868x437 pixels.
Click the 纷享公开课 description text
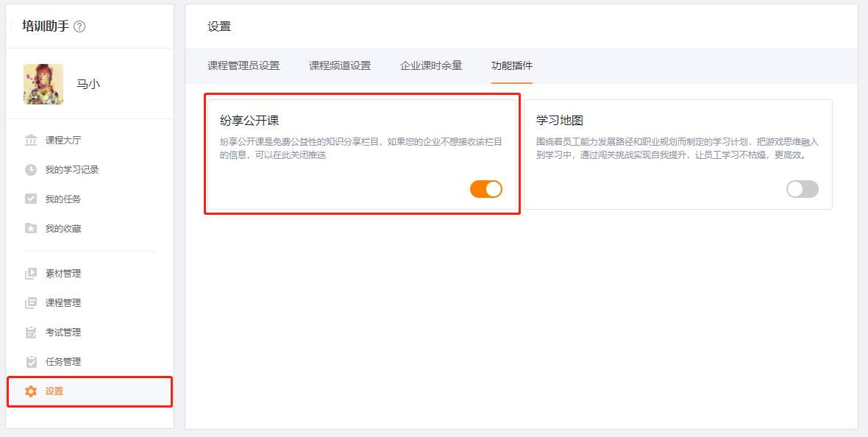[361, 149]
